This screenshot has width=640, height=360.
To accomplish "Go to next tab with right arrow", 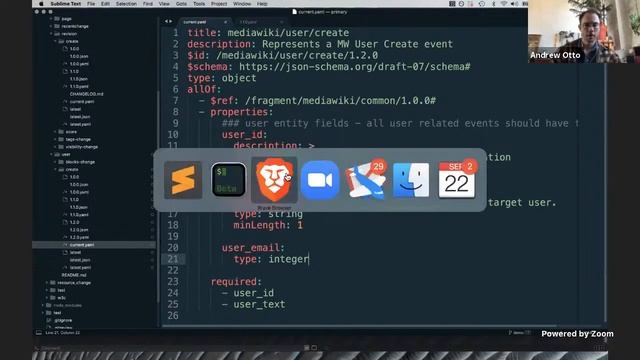I will (171, 21).
